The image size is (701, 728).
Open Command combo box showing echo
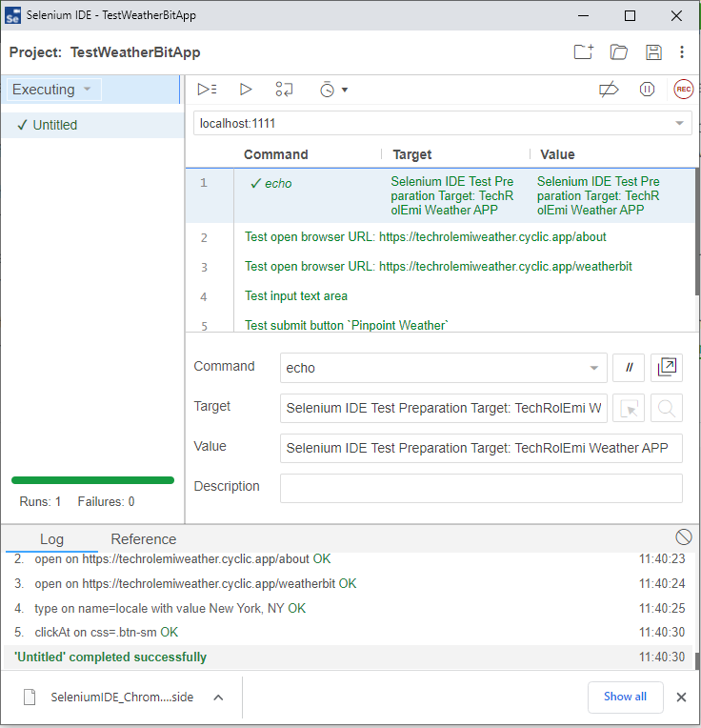[x=443, y=368]
